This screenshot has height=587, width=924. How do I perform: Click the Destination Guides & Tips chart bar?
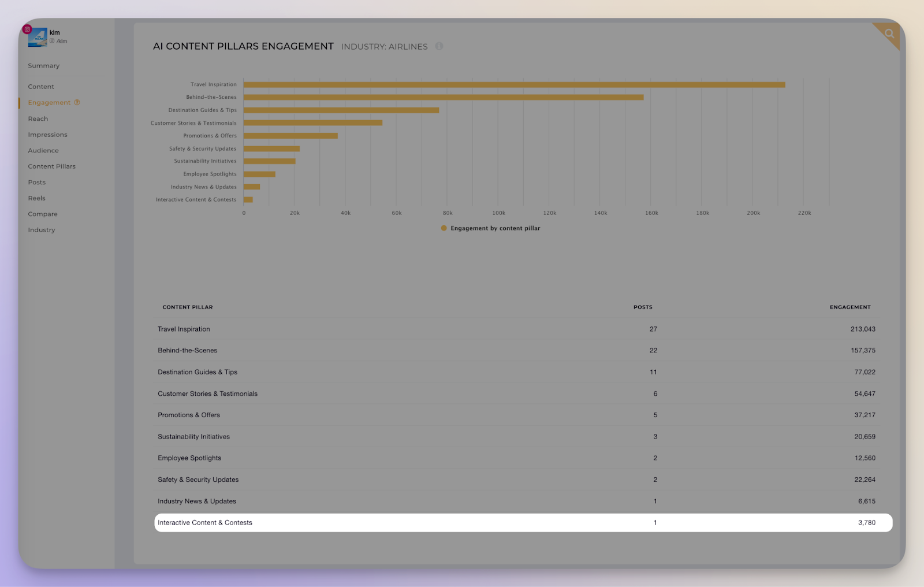click(341, 110)
